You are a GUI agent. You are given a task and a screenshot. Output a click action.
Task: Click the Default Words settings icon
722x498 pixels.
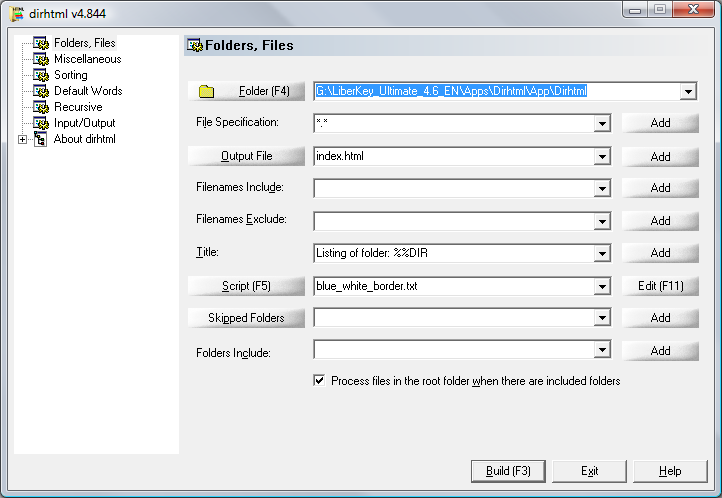coord(41,91)
